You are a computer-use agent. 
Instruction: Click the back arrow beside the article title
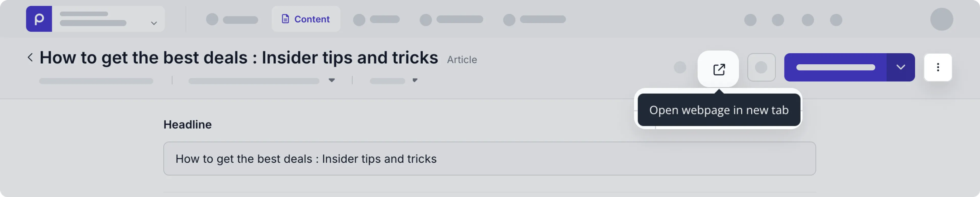[30, 57]
